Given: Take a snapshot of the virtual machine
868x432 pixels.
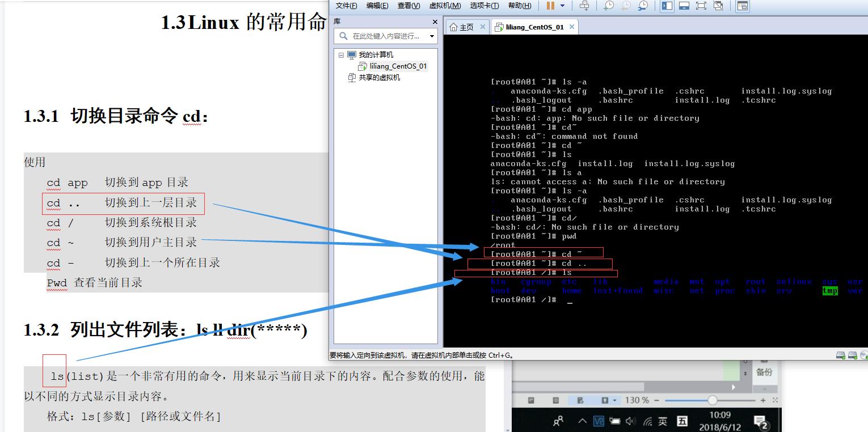Looking at the screenshot, I should (609, 6).
